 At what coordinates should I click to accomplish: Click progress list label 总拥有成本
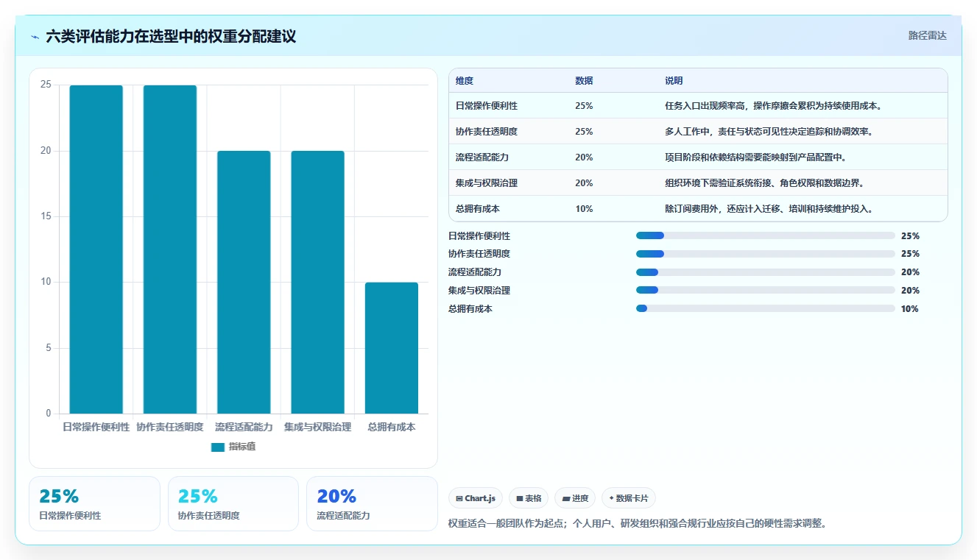click(x=470, y=309)
